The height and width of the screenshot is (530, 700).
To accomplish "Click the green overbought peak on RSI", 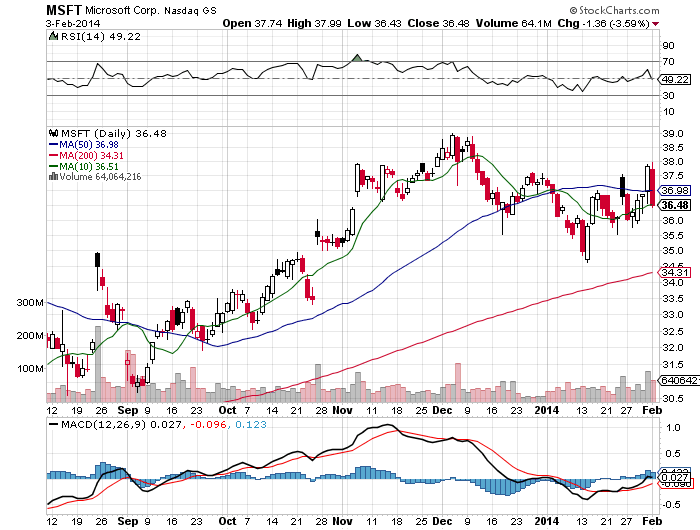I will coord(357,59).
